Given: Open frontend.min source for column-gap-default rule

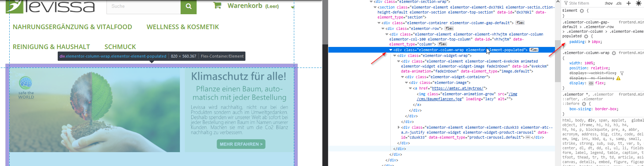Looking at the screenshot, I should (x=631, y=22).
